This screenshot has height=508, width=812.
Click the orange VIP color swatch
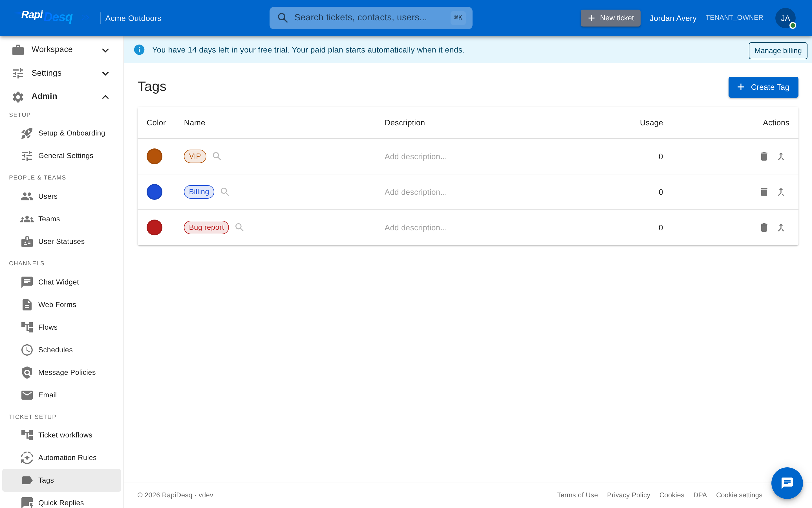point(154,156)
